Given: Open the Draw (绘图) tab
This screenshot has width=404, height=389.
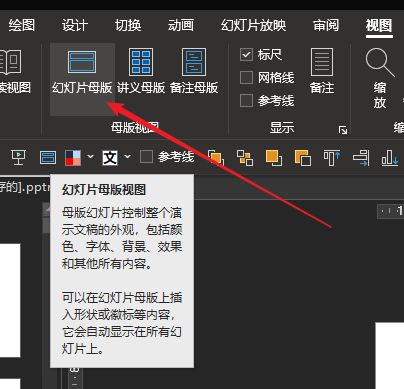Looking at the screenshot, I should 22,25.
